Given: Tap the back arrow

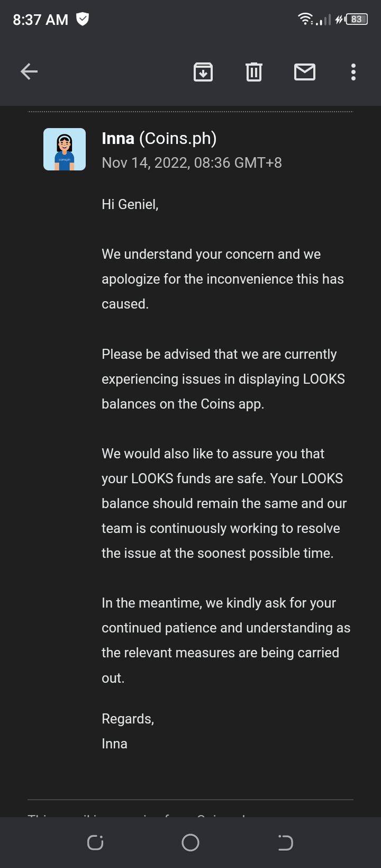Looking at the screenshot, I should [29, 71].
